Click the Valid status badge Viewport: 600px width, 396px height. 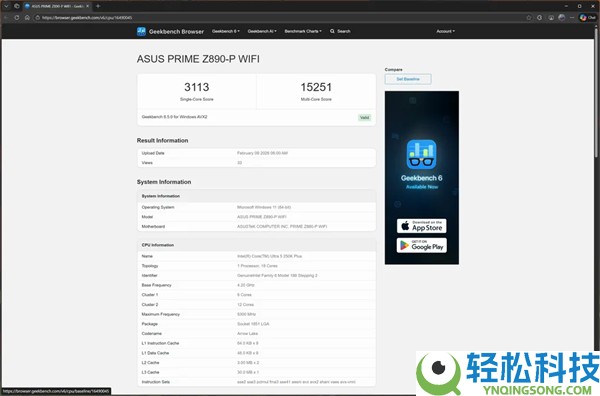[364, 117]
